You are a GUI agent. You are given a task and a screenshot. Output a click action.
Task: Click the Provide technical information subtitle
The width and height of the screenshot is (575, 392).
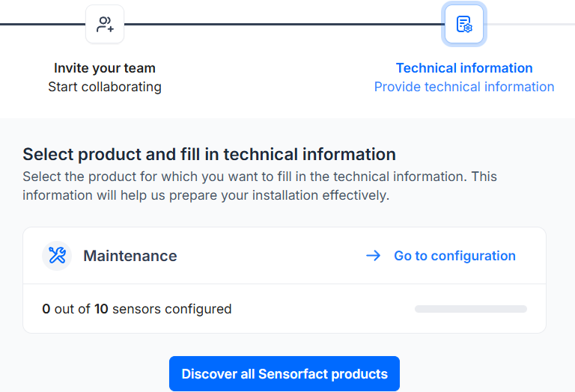coord(464,87)
